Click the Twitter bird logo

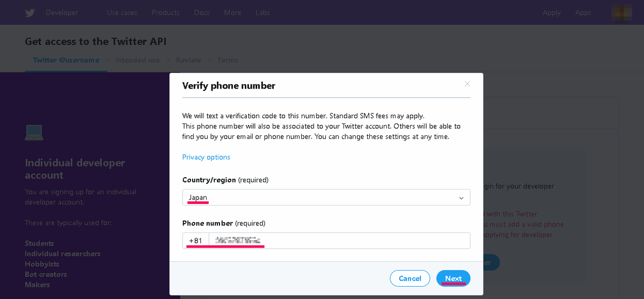point(30,13)
